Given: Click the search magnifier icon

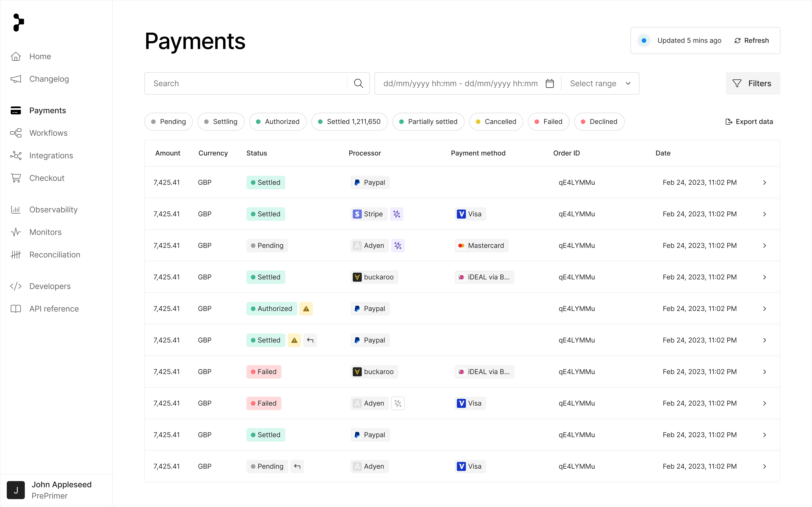Looking at the screenshot, I should point(358,84).
